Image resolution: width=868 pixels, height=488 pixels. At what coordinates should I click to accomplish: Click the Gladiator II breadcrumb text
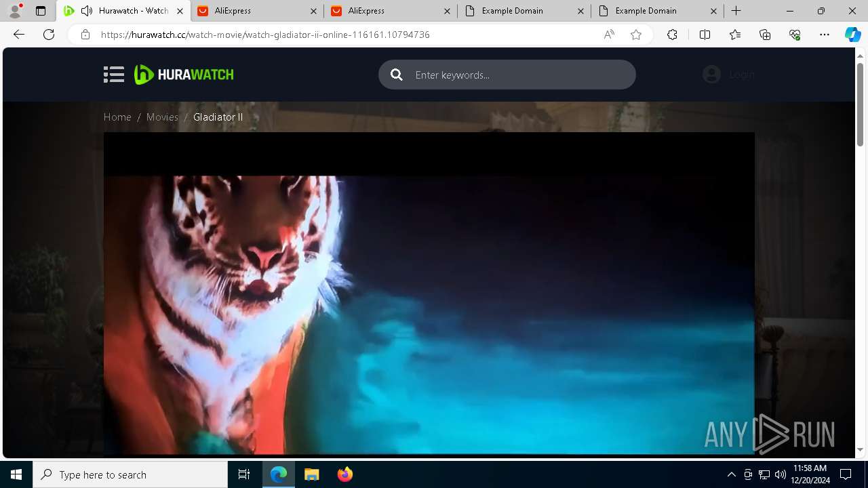pos(218,117)
